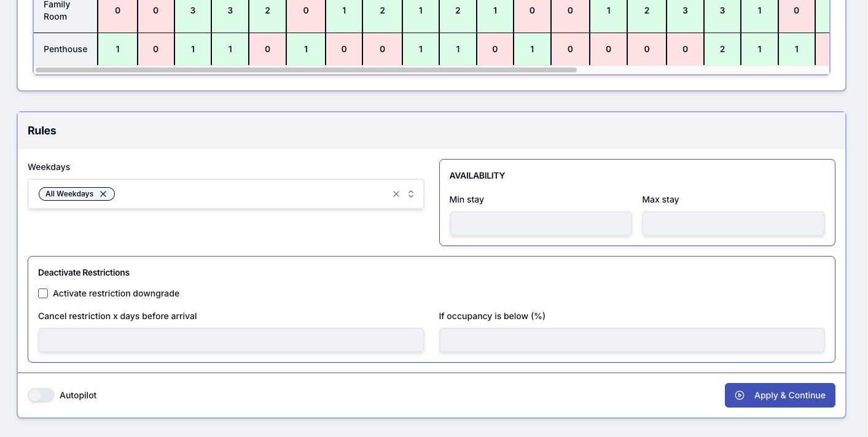Clear all selections in Weekdays field
This screenshot has height=437, width=868.
(x=396, y=194)
